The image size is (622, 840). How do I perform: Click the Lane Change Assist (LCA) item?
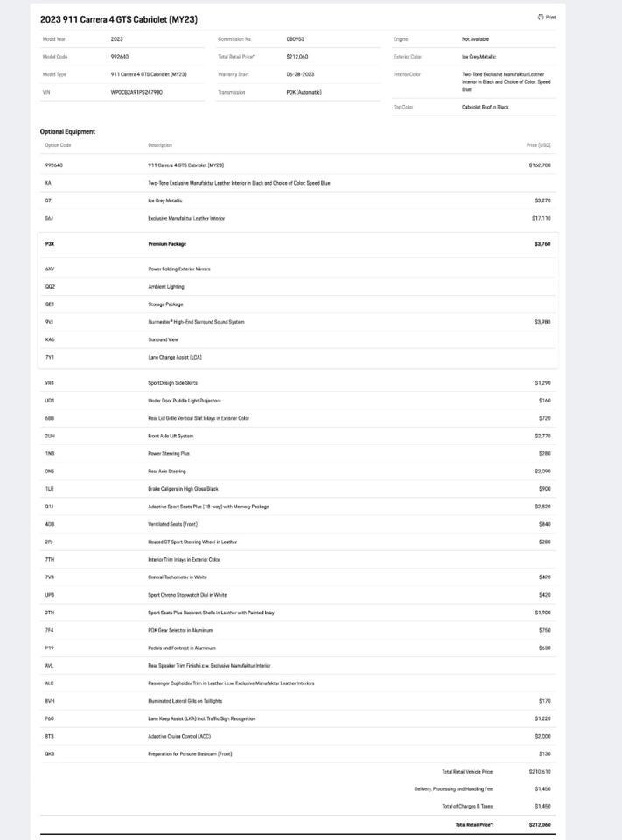point(175,357)
